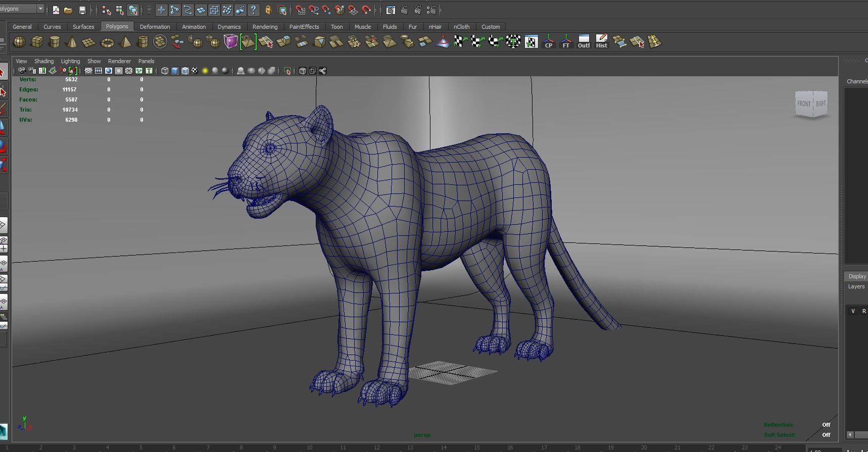Image resolution: width=868 pixels, height=452 pixels.
Task: Click the FT freeze transformations shelf button
Action: click(566, 42)
